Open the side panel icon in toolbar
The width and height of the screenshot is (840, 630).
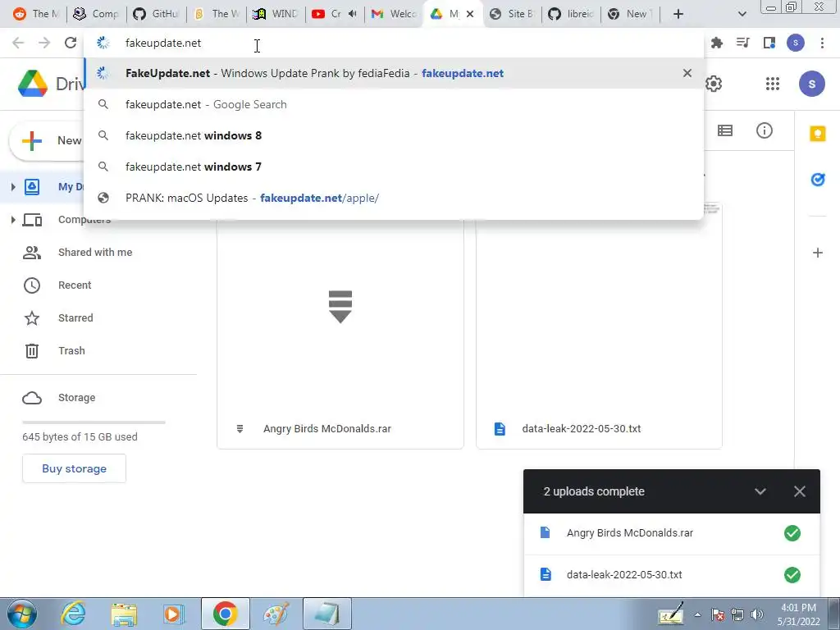point(769,43)
